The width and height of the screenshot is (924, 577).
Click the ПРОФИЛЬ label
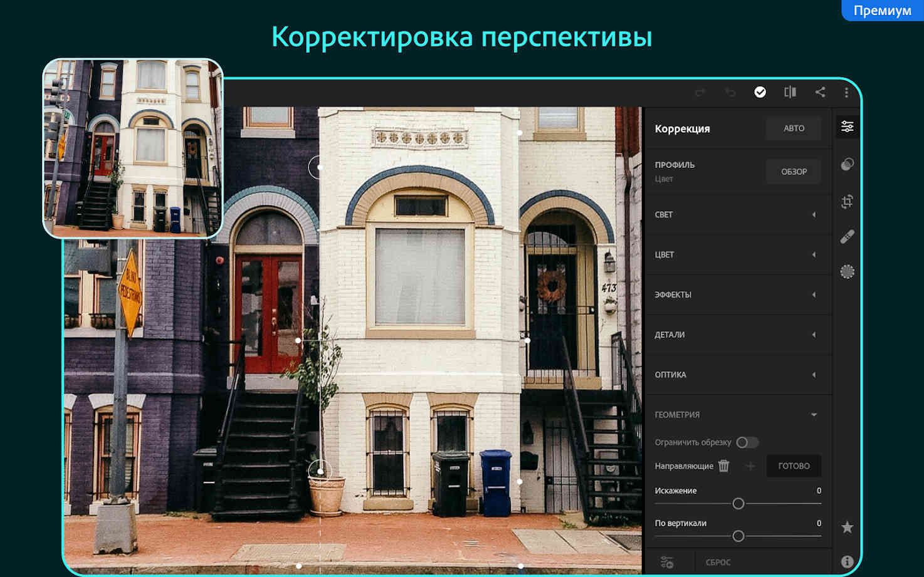click(x=675, y=165)
